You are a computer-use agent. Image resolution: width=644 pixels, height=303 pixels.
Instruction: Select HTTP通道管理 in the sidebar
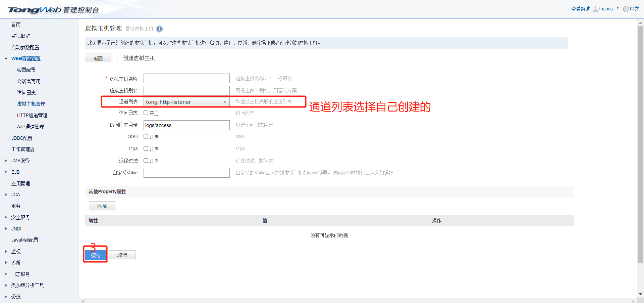pos(32,115)
